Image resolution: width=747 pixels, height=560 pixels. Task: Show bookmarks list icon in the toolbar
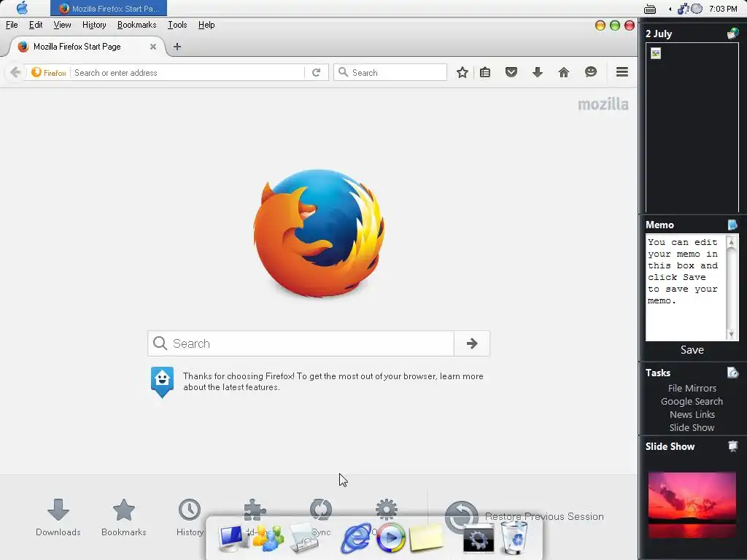click(x=485, y=72)
